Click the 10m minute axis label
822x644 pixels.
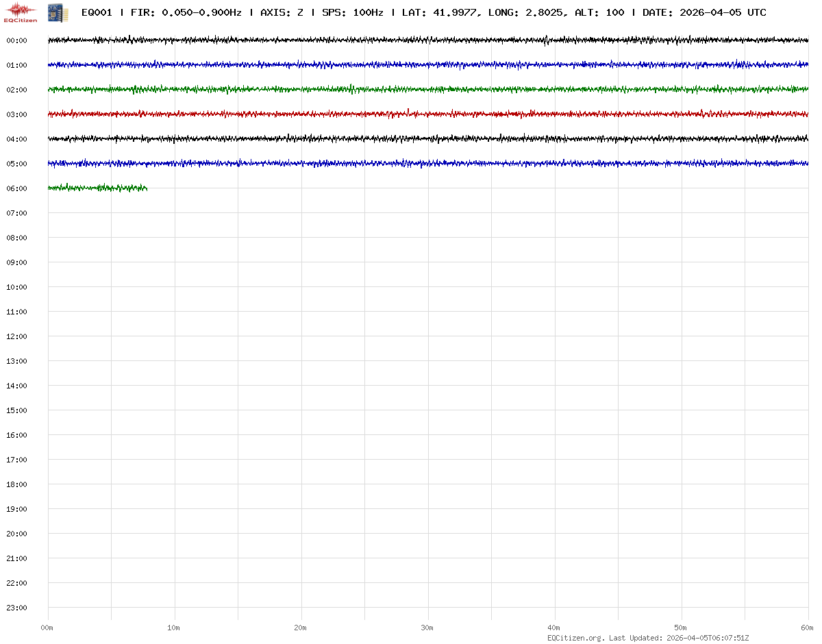(173, 628)
